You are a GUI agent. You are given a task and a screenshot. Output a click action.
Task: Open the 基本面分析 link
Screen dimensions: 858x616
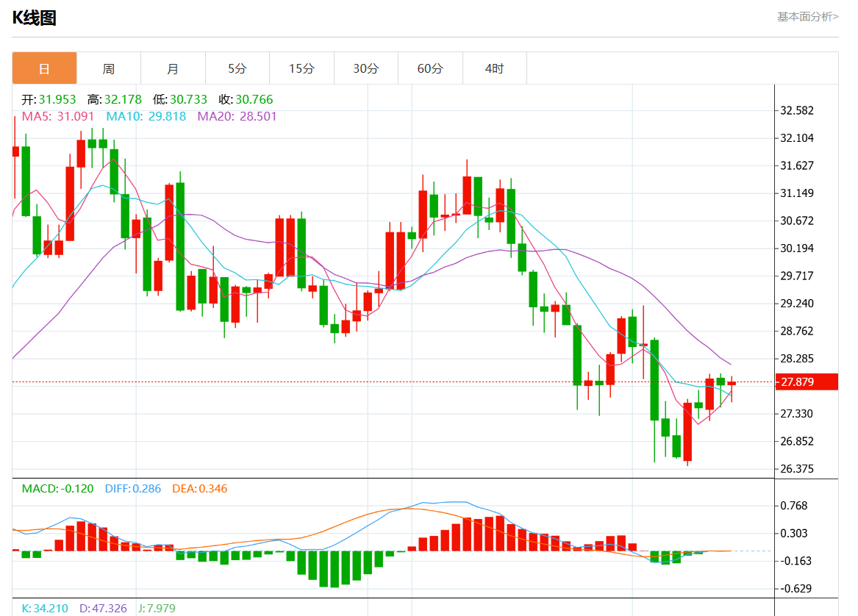[x=807, y=16]
